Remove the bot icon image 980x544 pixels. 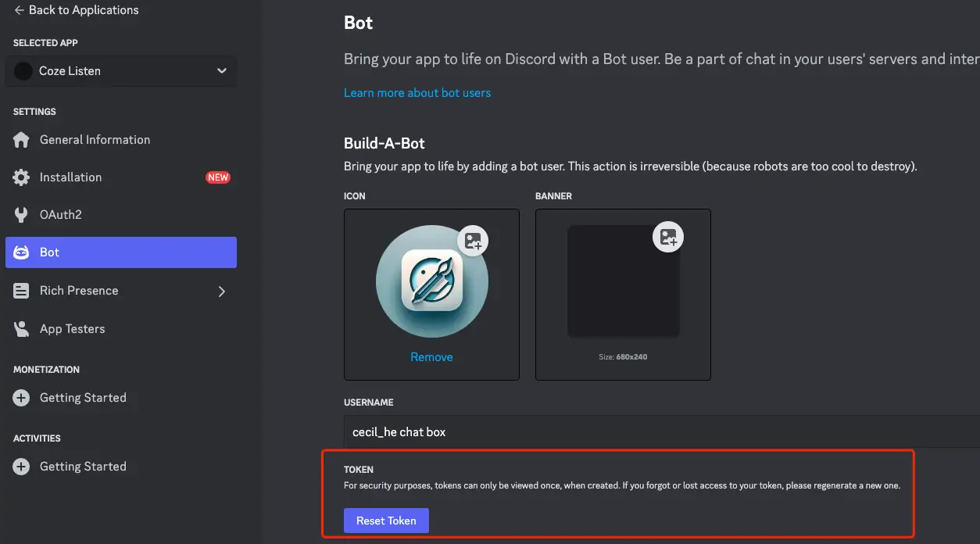(431, 357)
